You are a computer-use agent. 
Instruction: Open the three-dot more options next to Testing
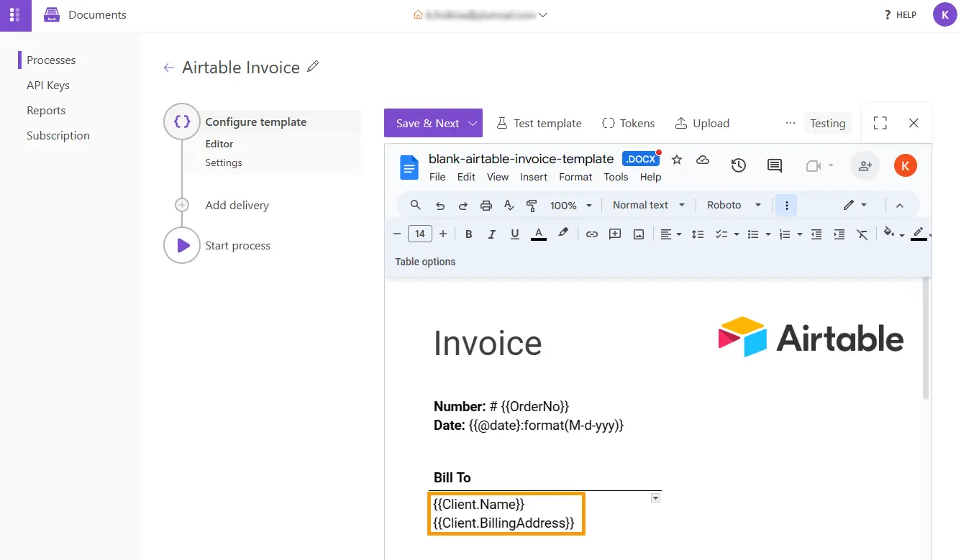[x=791, y=123]
